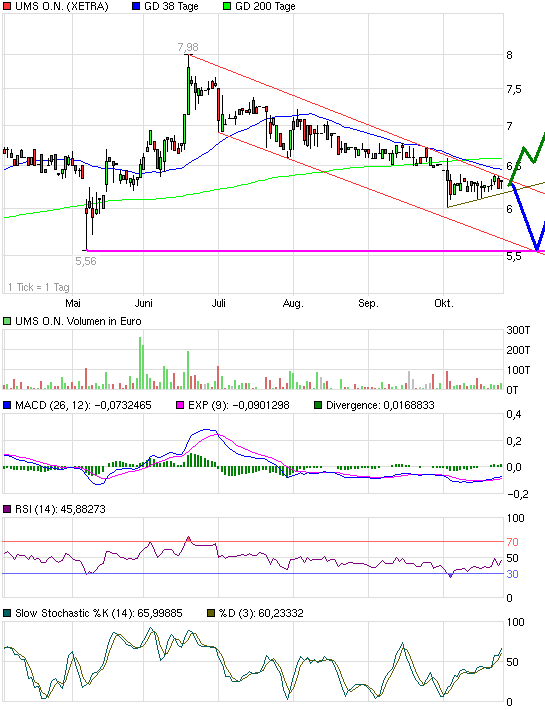Click the 200T volume axis value

click(518, 350)
